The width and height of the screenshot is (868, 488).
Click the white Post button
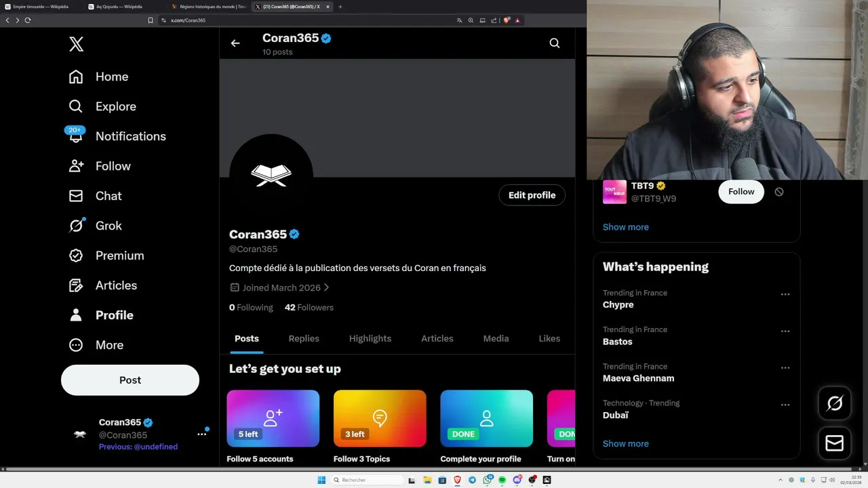pyautogui.click(x=130, y=380)
